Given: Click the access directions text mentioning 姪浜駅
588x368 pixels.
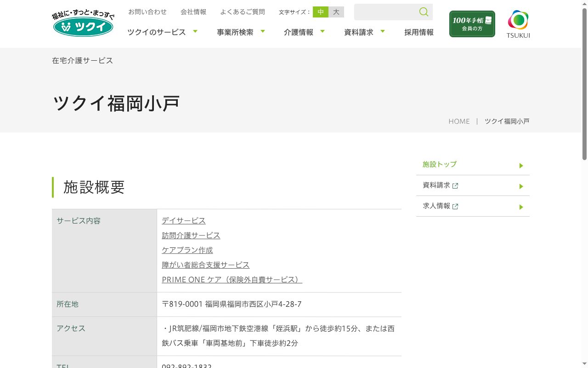Looking at the screenshot, I should (x=278, y=336).
